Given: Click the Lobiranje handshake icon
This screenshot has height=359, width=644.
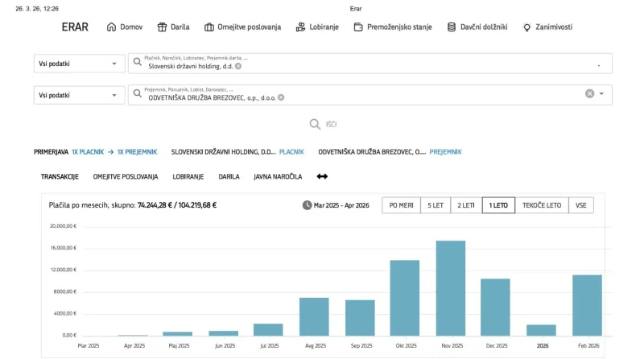Looking at the screenshot, I should click(300, 27).
